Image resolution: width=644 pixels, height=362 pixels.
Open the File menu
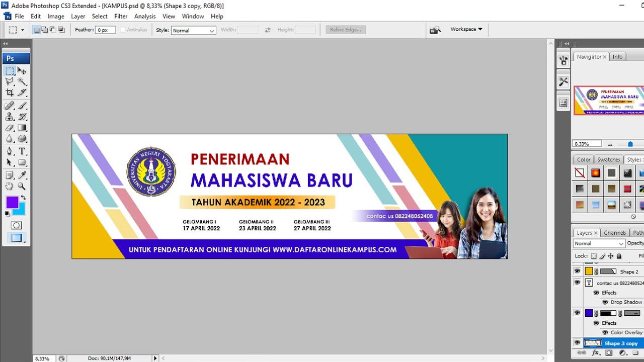pos(20,16)
